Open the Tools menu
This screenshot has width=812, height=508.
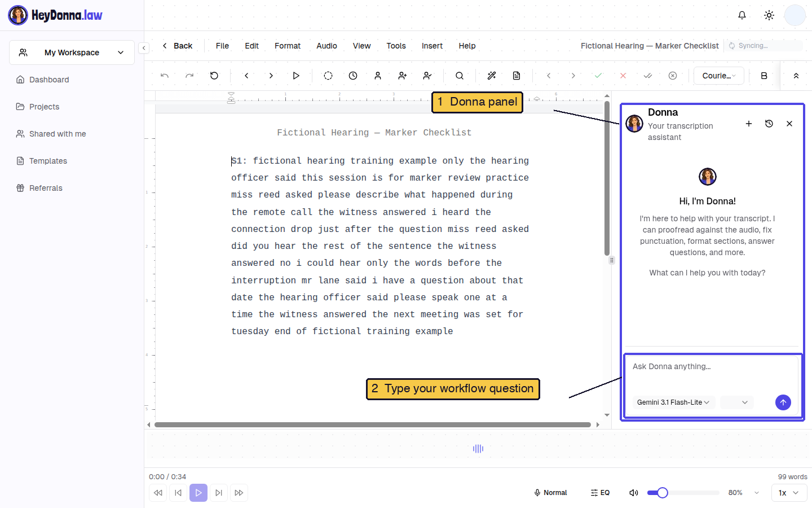coord(396,46)
